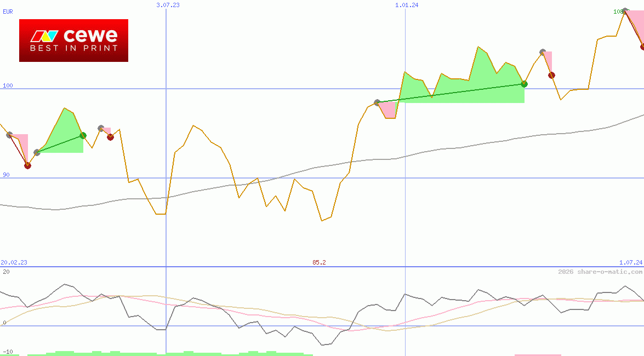
Task: Open the share-o-matic.com watermark link
Action: [x=600, y=272]
